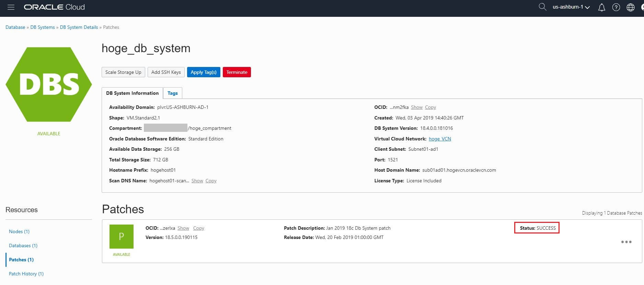Click the Port 1521 value
The width and height of the screenshot is (644, 285).
pos(393,160)
